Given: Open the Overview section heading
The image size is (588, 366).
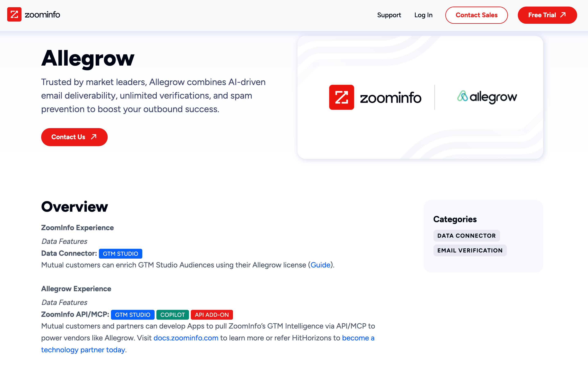Looking at the screenshot, I should click(x=75, y=207).
